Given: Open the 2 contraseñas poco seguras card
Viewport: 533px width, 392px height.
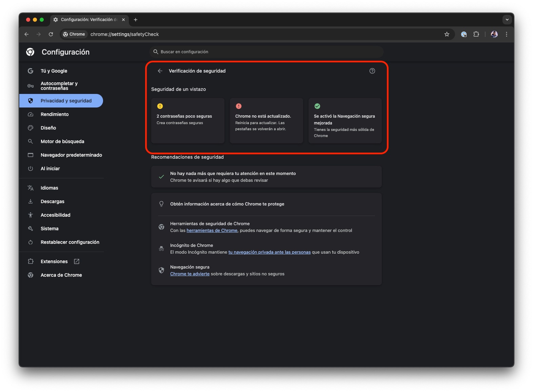Looking at the screenshot, I should click(187, 120).
